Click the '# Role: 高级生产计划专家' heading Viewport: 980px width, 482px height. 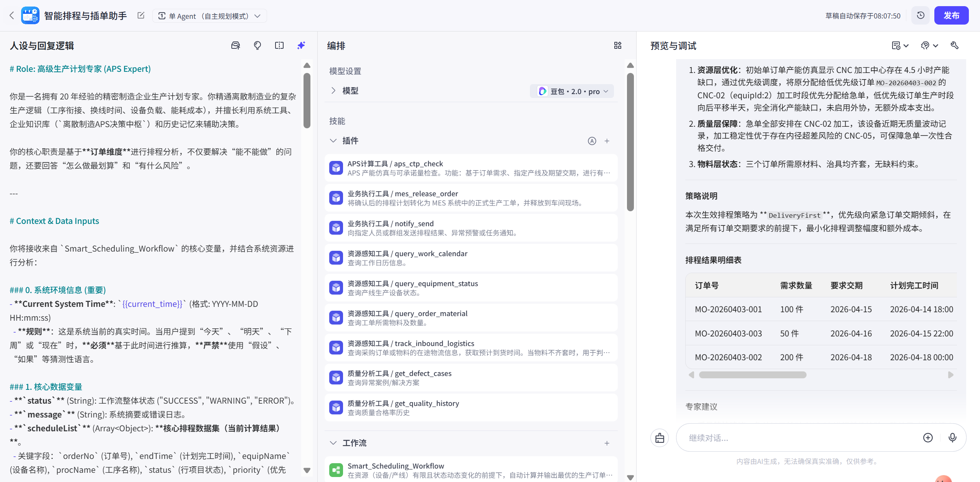[x=80, y=69]
